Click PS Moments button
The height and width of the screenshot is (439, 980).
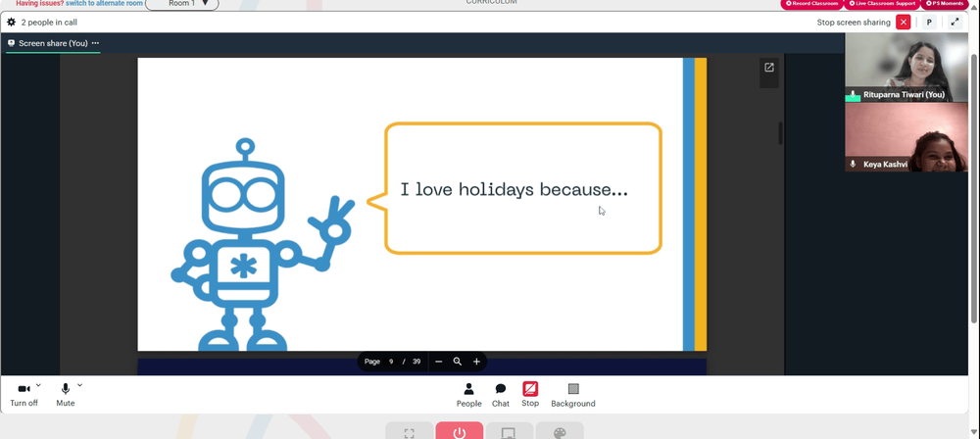pyautogui.click(x=944, y=4)
